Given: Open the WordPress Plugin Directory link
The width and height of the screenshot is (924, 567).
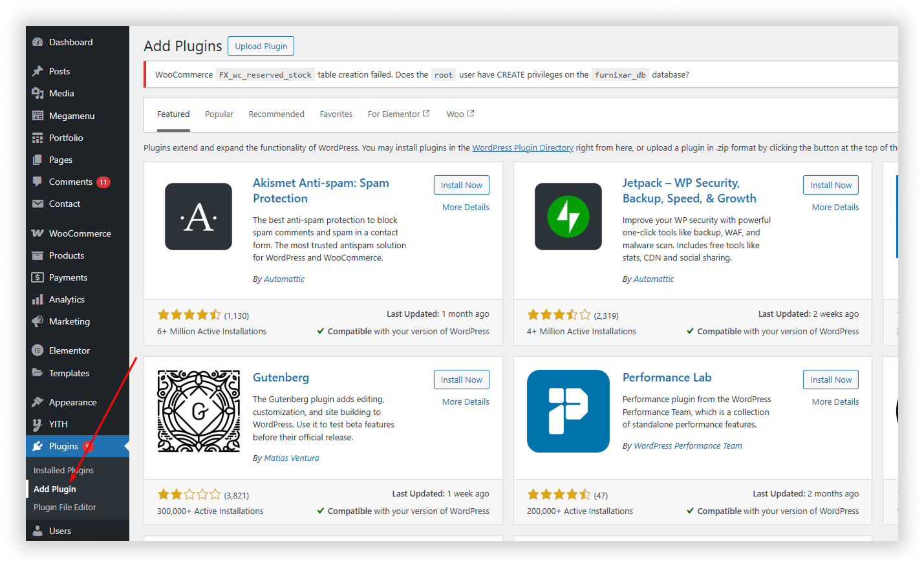Looking at the screenshot, I should [522, 148].
